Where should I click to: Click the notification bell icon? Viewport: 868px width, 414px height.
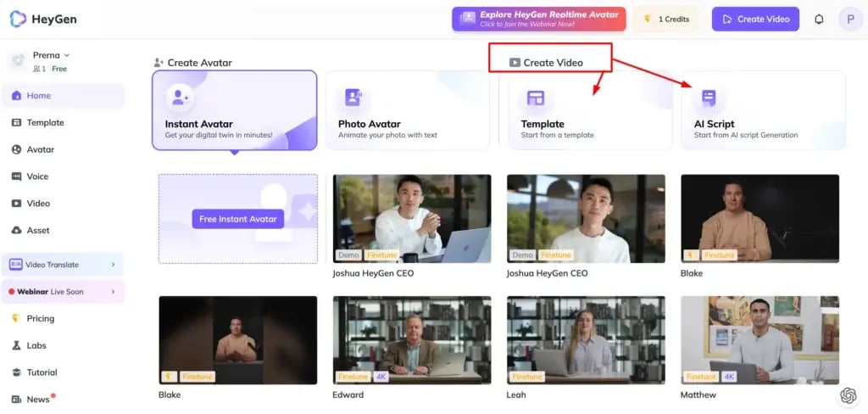[819, 20]
